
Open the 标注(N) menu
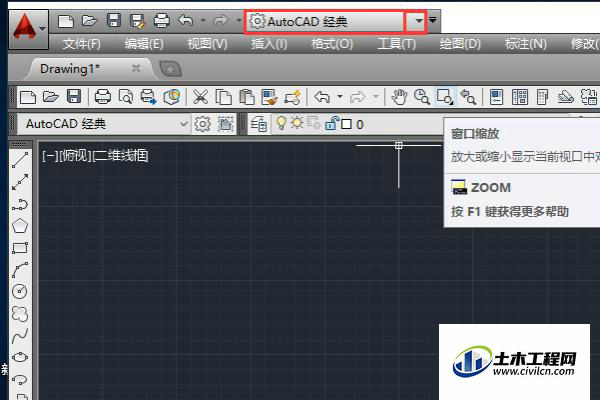(525, 44)
